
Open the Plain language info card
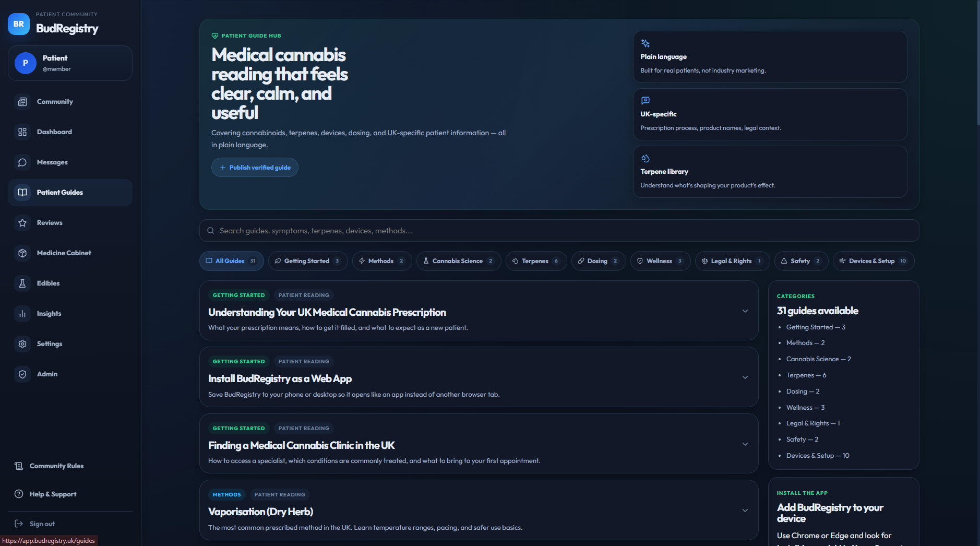[770, 57]
